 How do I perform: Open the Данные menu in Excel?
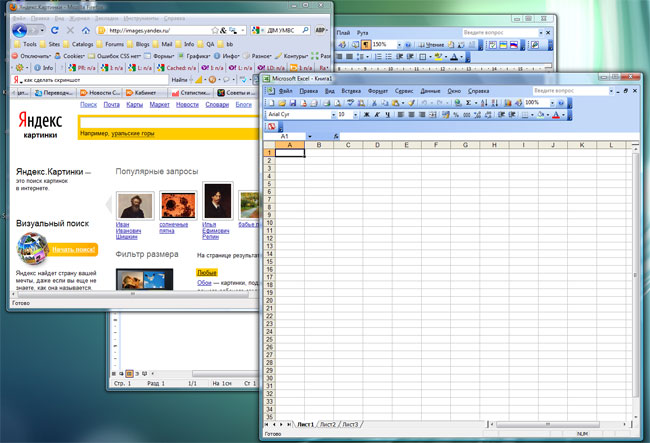click(x=430, y=91)
